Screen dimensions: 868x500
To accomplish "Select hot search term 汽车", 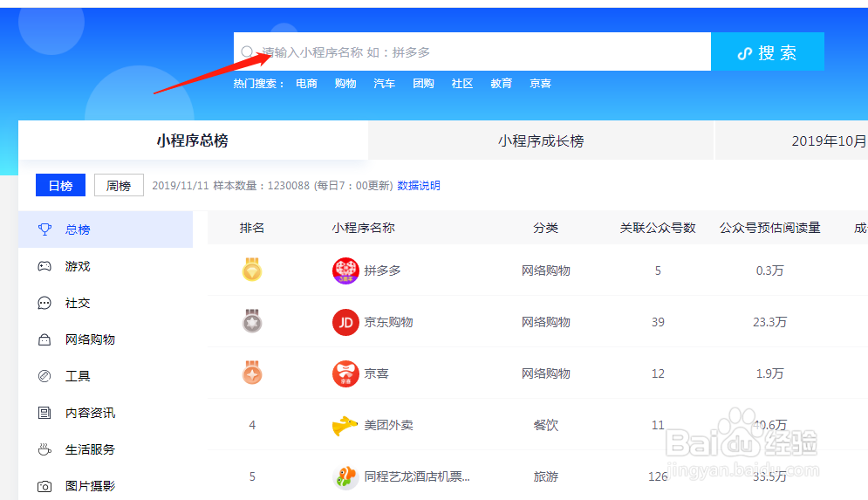I will click(x=384, y=84).
